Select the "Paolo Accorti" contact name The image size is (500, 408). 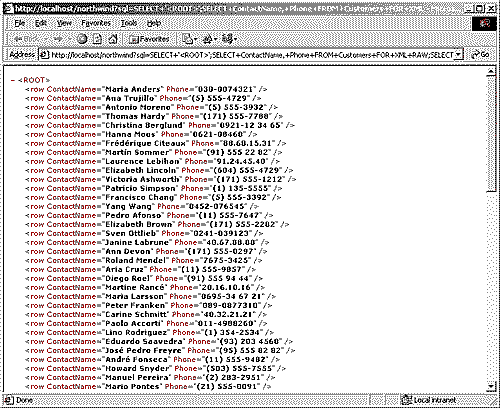point(133,323)
